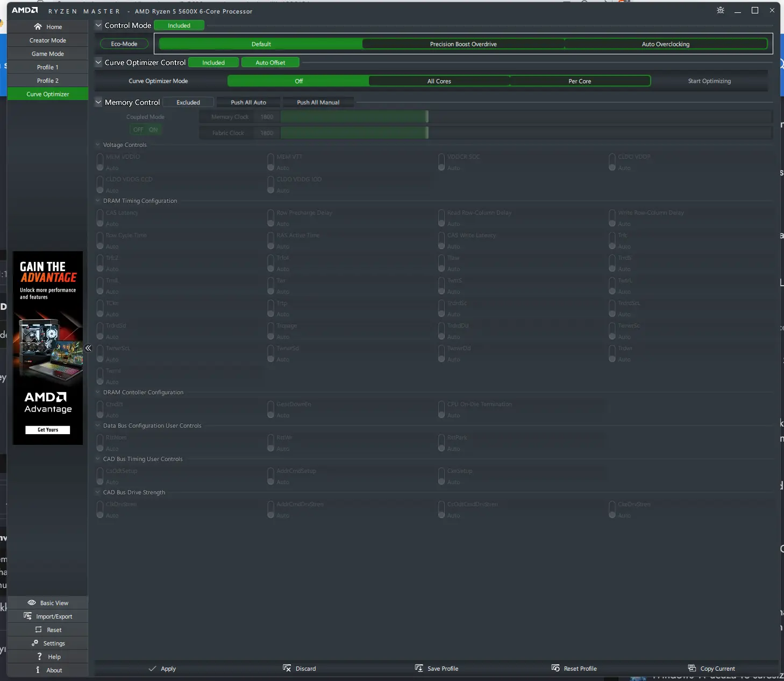Viewport: 784px width, 681px height.
Task: Minimize the Ryzen Master window
Action: click(x=738, y=10)
